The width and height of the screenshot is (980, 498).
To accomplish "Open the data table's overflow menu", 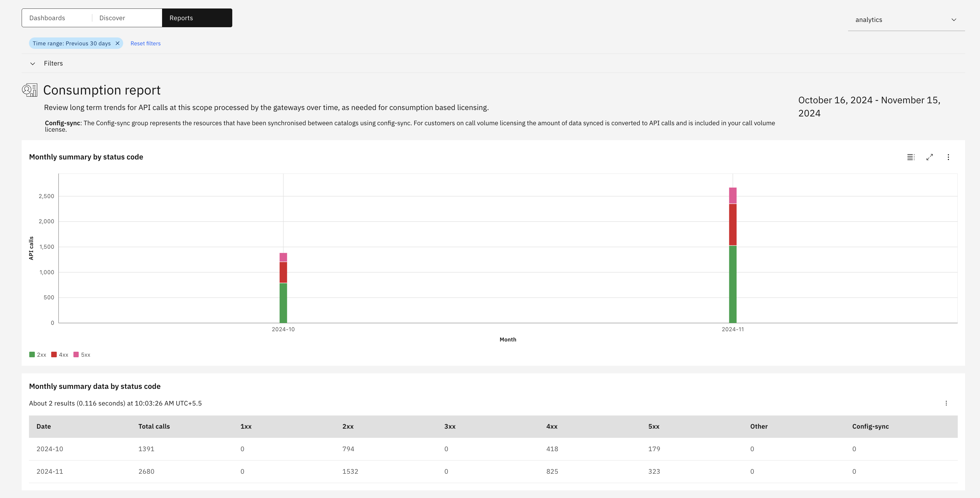I will click(x=946, y=403).
